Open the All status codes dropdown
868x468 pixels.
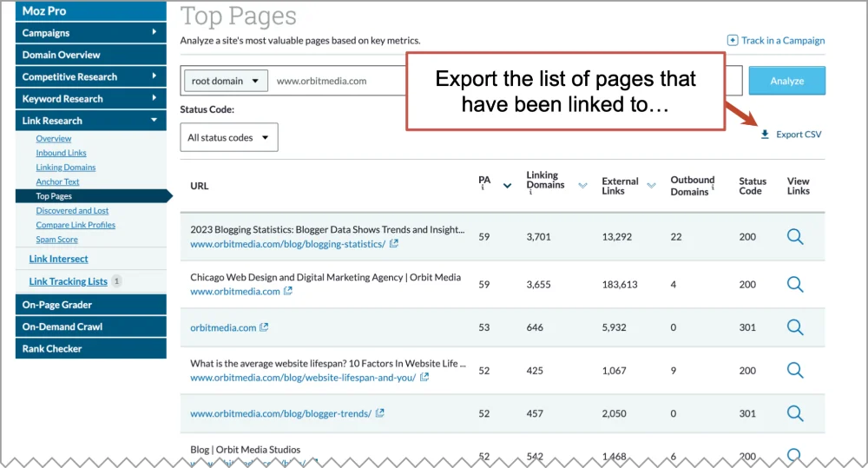click(x=229, y=137)
